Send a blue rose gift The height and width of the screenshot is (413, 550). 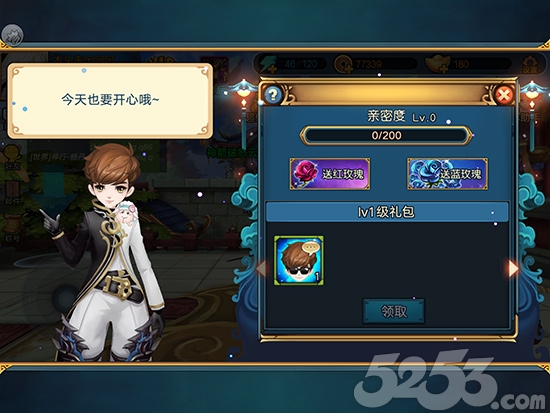(447, 174)
